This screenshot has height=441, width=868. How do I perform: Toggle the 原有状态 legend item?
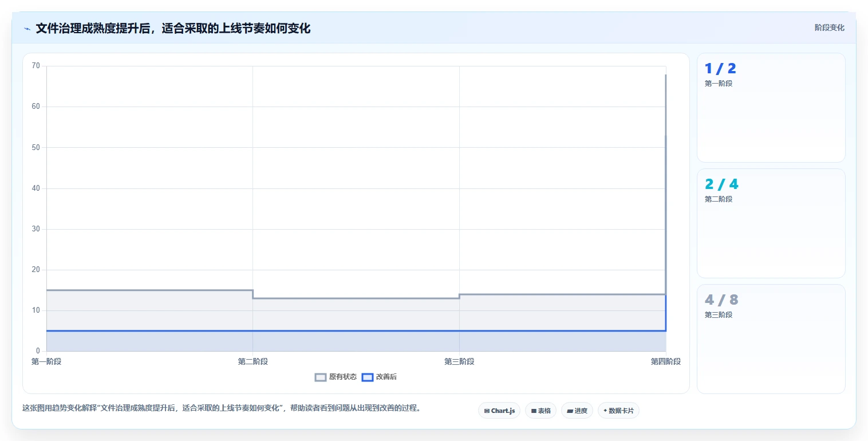[x=336, y=377]
